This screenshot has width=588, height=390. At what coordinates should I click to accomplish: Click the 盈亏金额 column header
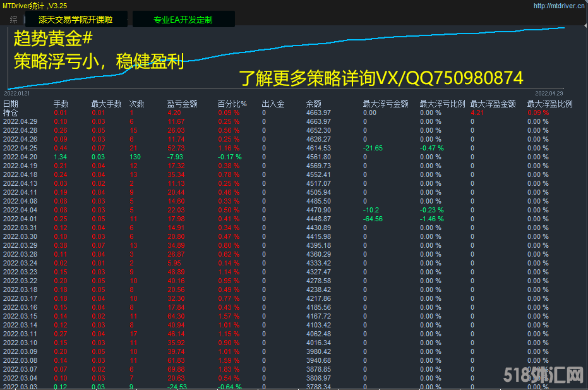coord(182,104)
